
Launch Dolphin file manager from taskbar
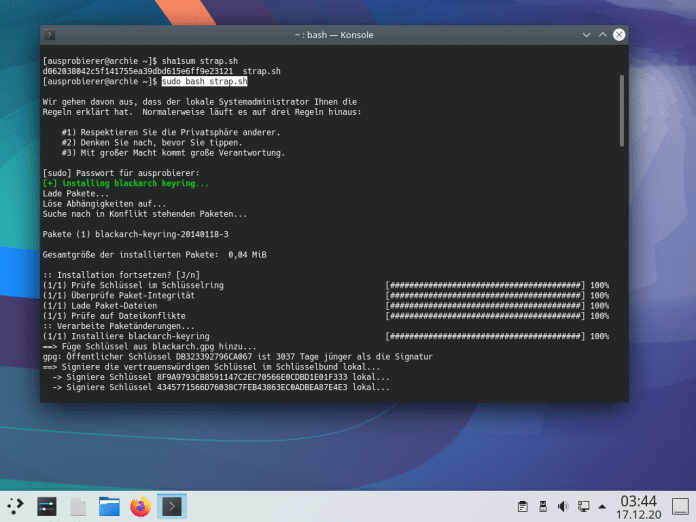110,506
